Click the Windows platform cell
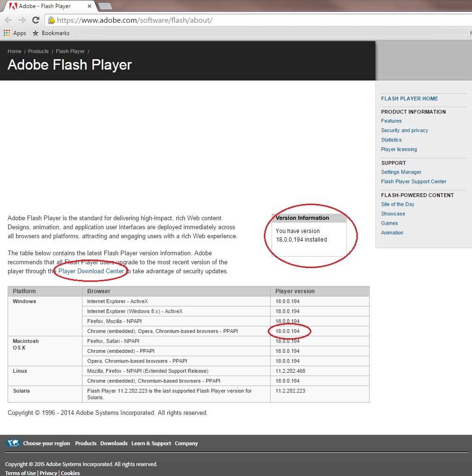 pos(45,316)
